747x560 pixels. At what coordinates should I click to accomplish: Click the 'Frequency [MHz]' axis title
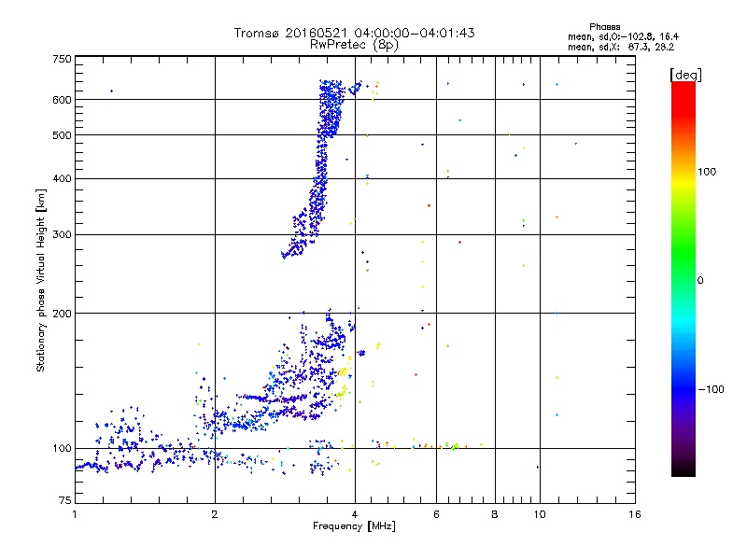tap(354, 526)
